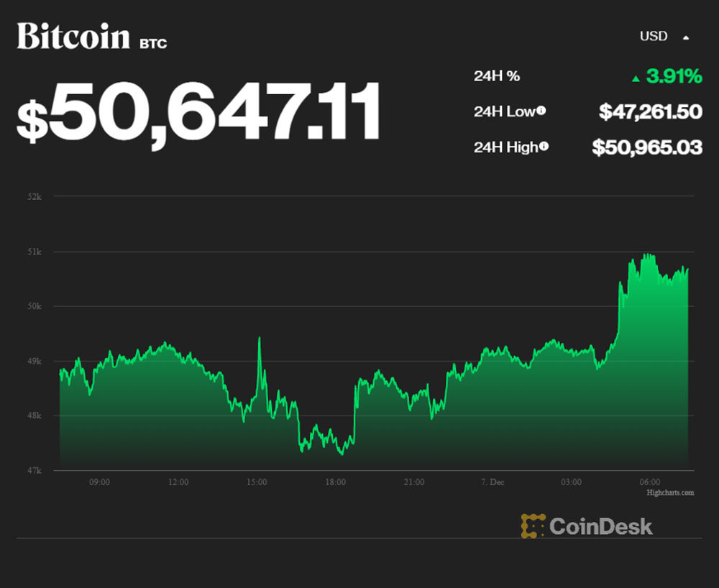719x588 pixels.
Task: Click the 09:00 time axis label
Action: tap(99, 482)
